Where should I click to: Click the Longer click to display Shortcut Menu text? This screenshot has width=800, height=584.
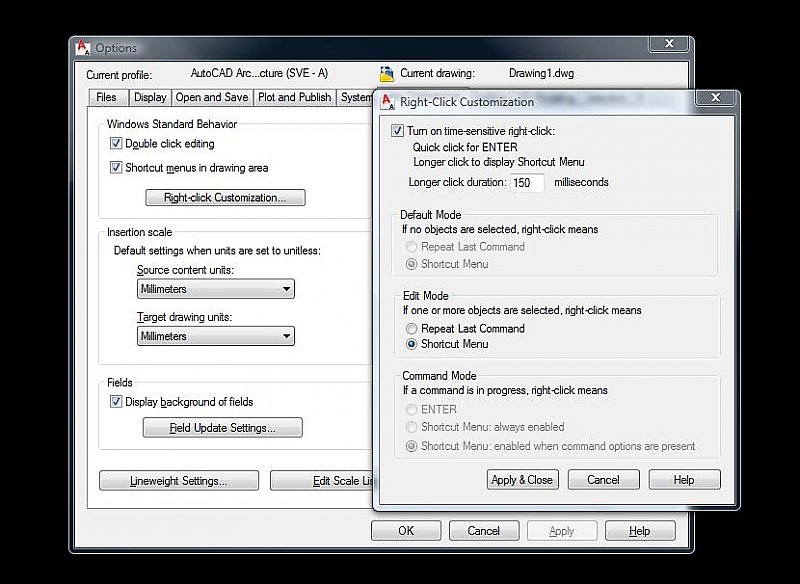[x=499, y=162]
